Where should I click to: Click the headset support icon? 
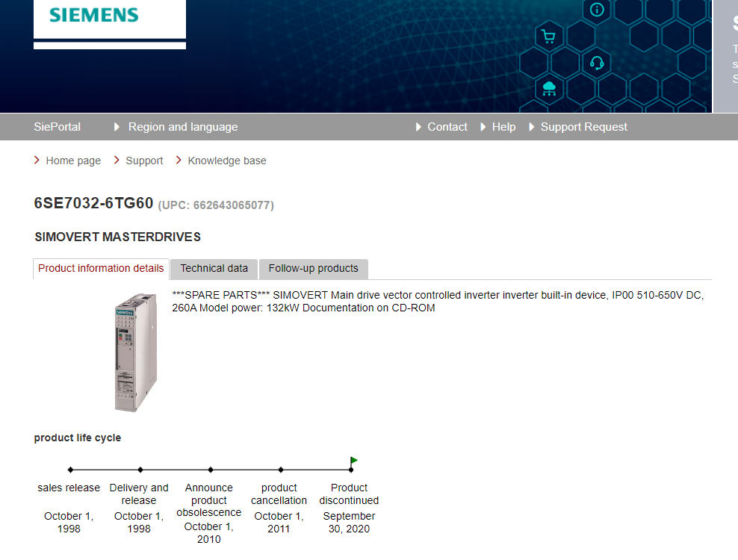pos(596,63)
